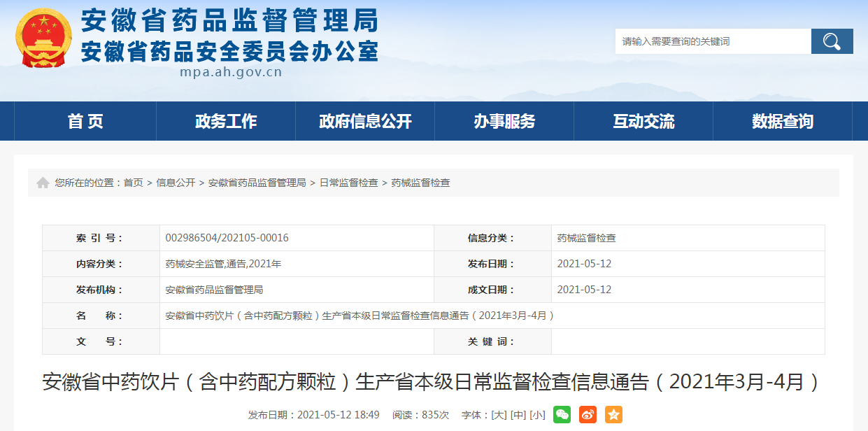
Task: Open the 数据查询 menu item
Action: click(783, 120)
